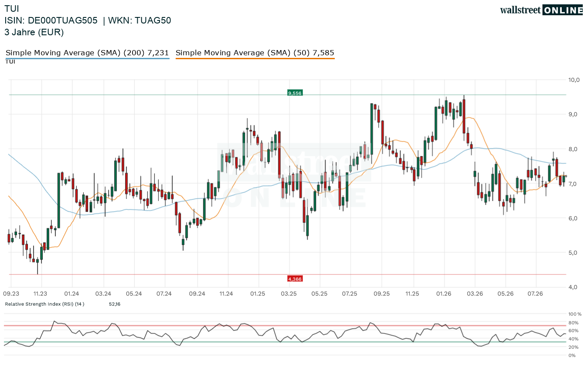Screen dimensions: 588x367
Task: Click the 07.26 date axis label
Action: [x=535, y=294]
